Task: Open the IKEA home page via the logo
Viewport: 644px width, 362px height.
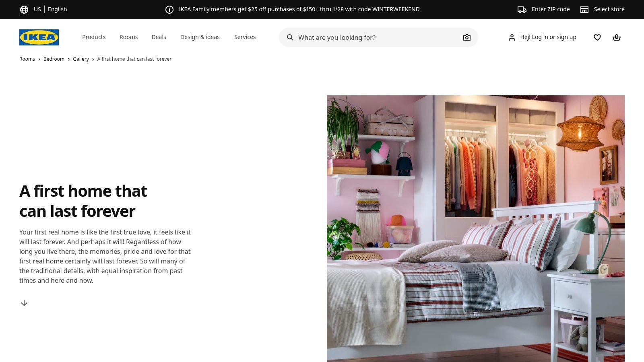Action: 39,37
